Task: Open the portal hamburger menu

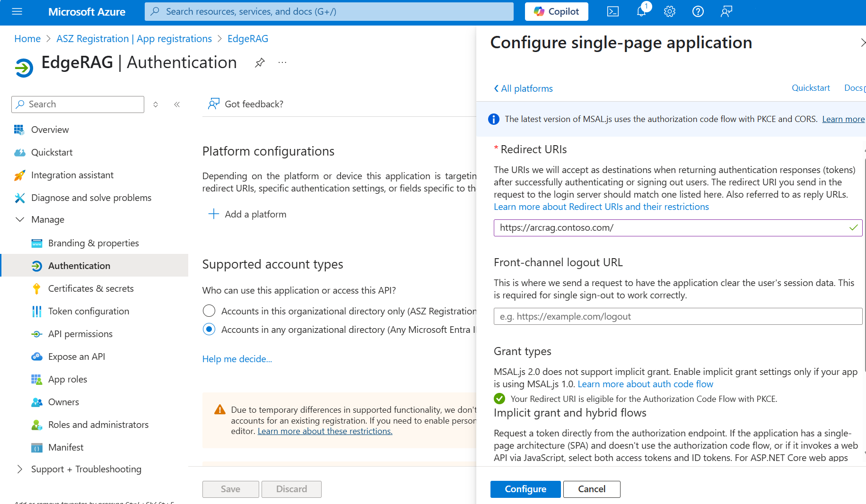Action: [17, 12]
